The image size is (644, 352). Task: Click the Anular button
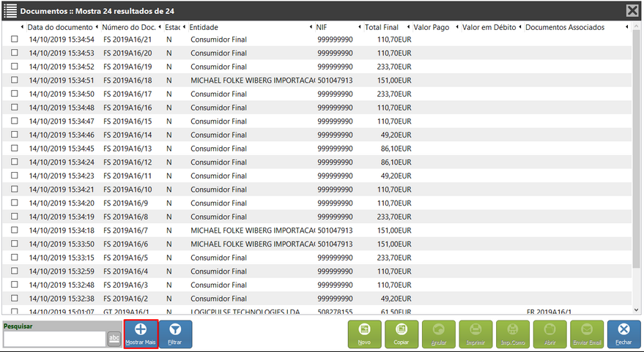[438, 334]
